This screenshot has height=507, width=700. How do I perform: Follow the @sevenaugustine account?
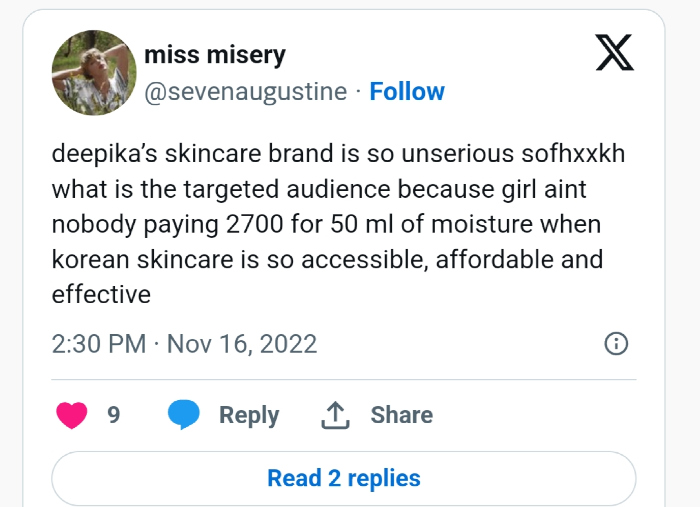[x=407, y=92]
